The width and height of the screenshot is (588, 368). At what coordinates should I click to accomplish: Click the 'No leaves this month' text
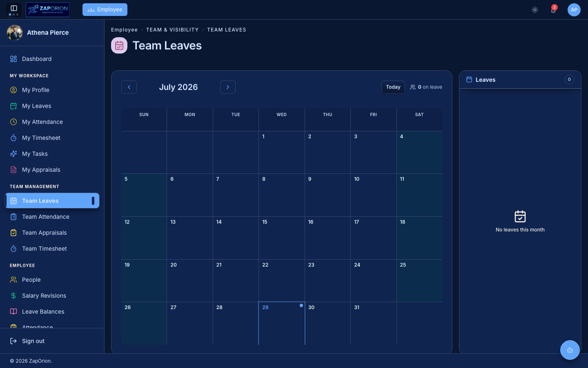tap(520, 230)
